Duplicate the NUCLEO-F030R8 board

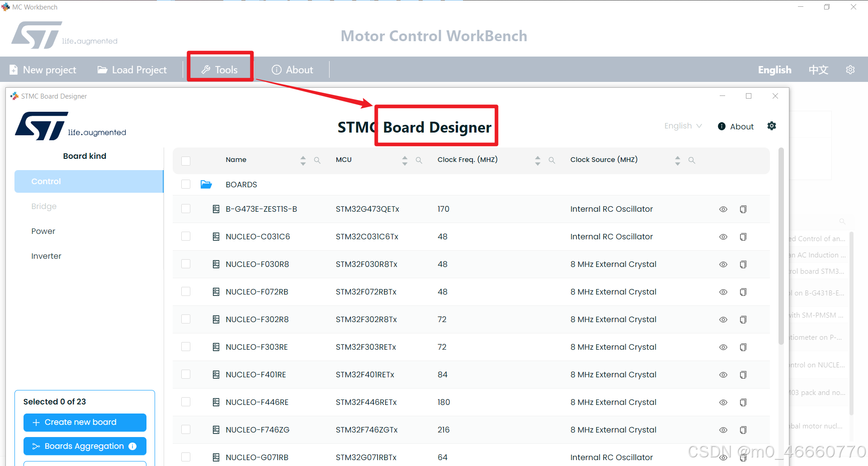coord(743,264)
